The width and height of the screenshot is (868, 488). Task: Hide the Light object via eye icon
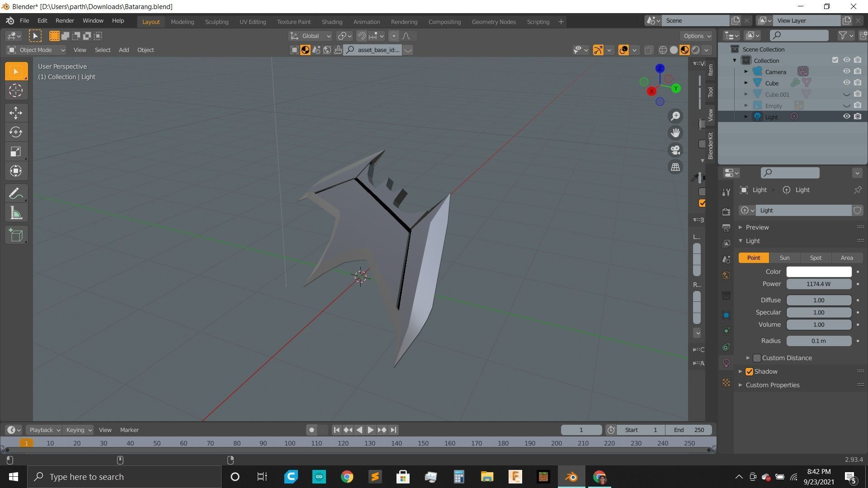(847, 117)
